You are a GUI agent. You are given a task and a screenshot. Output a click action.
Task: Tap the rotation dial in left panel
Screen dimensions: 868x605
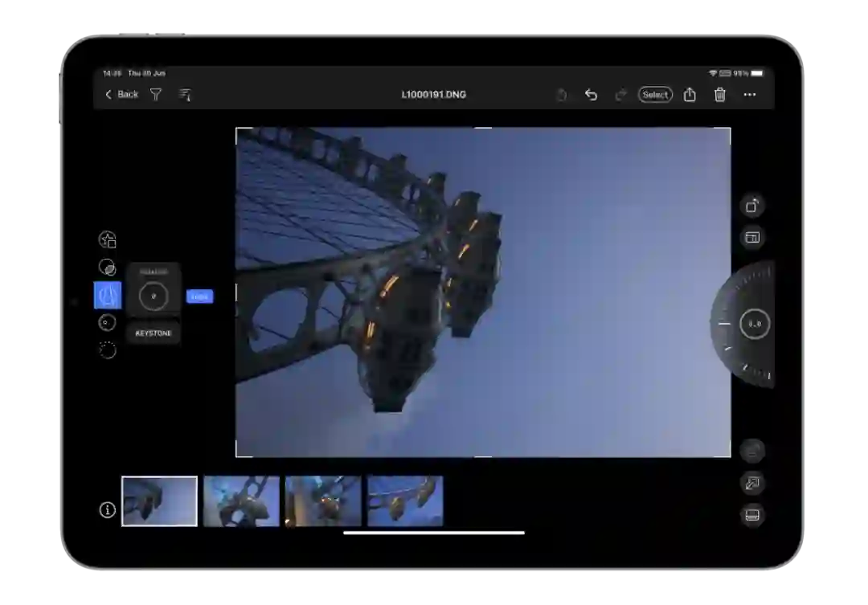click(153, 296)
